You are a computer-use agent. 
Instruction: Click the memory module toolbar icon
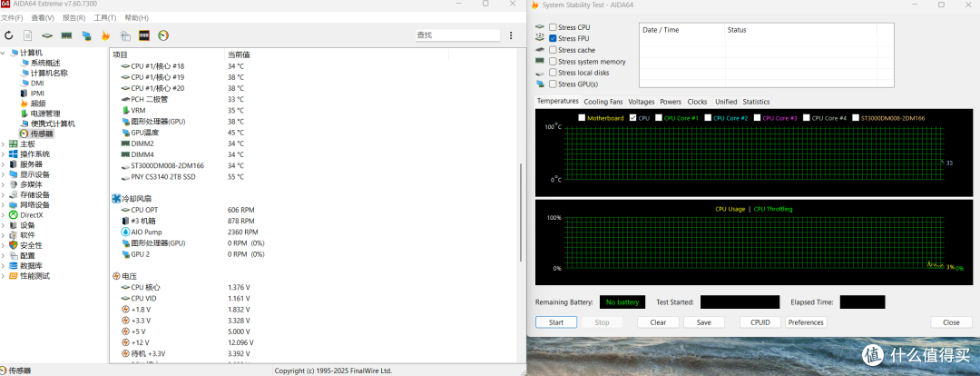tap(66, 35)
